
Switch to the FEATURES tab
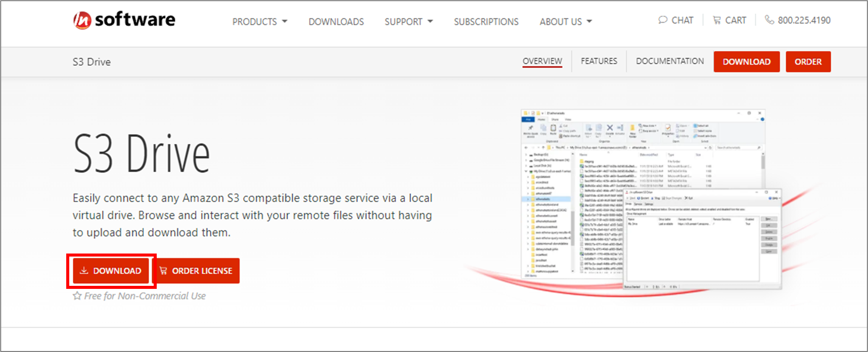coord(599,61)
